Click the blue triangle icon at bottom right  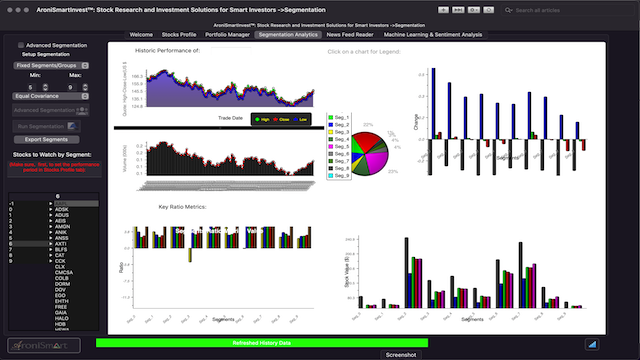[x=592, y=344]
